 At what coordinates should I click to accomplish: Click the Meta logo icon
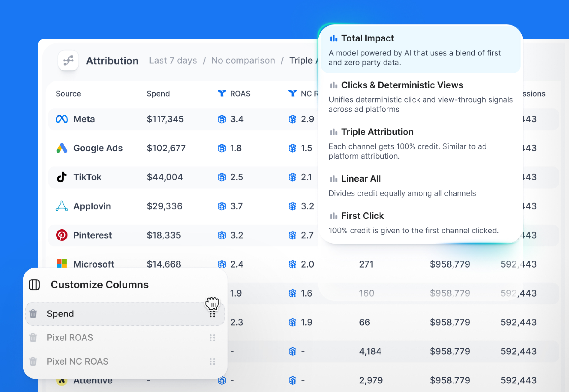(x=62, y=119)
